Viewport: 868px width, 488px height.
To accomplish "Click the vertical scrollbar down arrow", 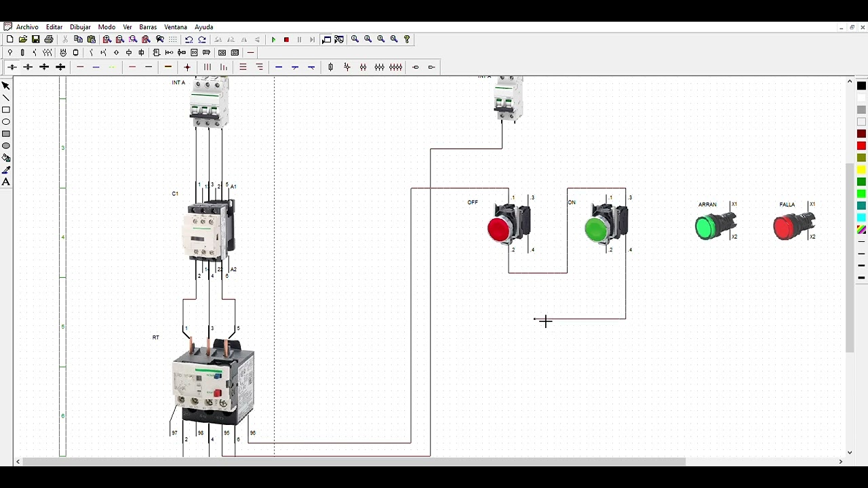I will [x=850, y=452].
